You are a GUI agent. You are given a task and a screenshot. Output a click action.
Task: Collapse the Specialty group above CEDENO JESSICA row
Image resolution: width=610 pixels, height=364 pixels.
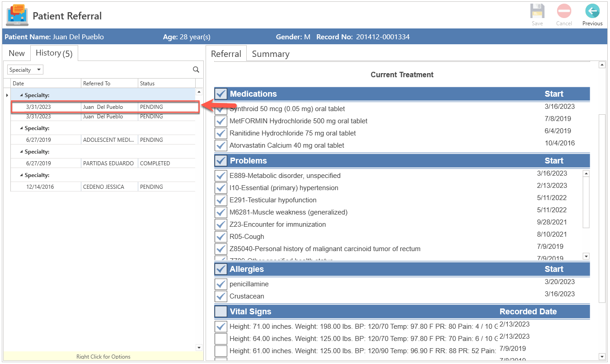point(21,175)
